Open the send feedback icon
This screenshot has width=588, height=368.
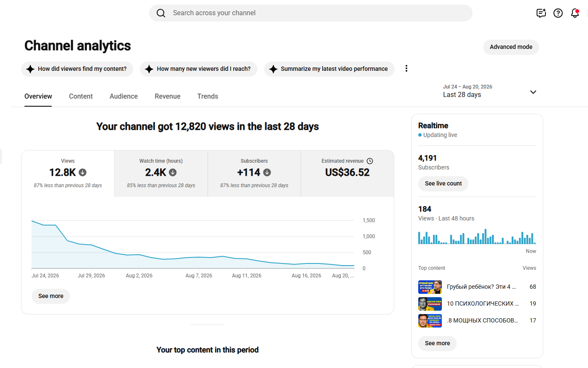[x=541, y=13]
